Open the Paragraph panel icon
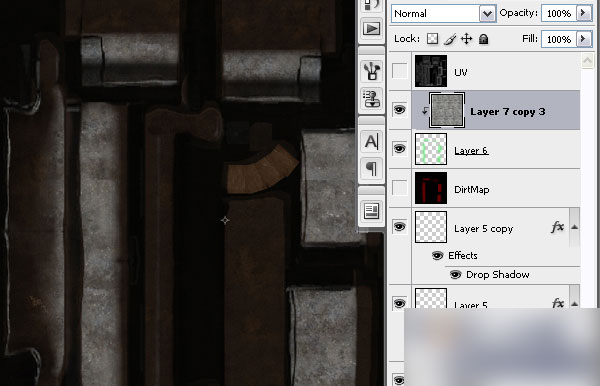This screenshot has height=386, width=600. pyautogui.click(x=371, y=168)
